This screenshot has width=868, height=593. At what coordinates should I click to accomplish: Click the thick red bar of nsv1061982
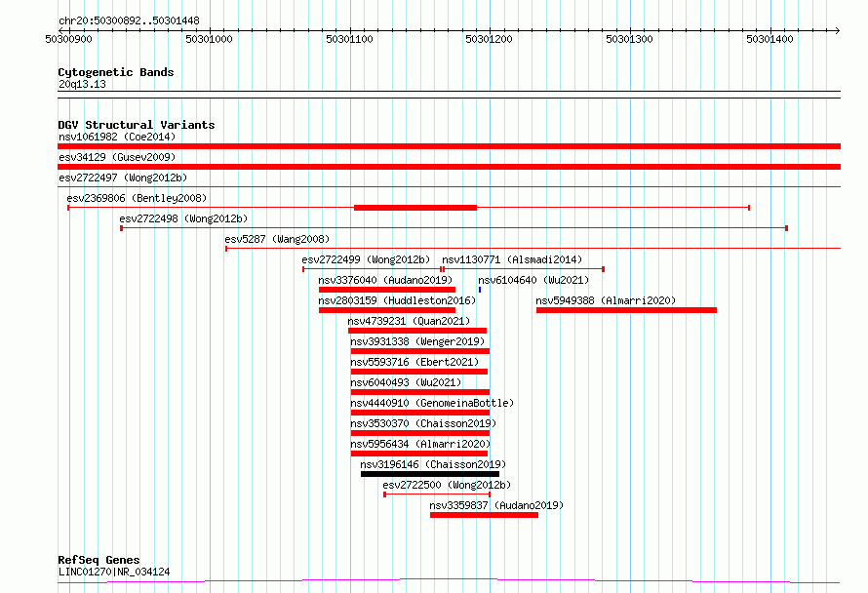click(449, 146)
